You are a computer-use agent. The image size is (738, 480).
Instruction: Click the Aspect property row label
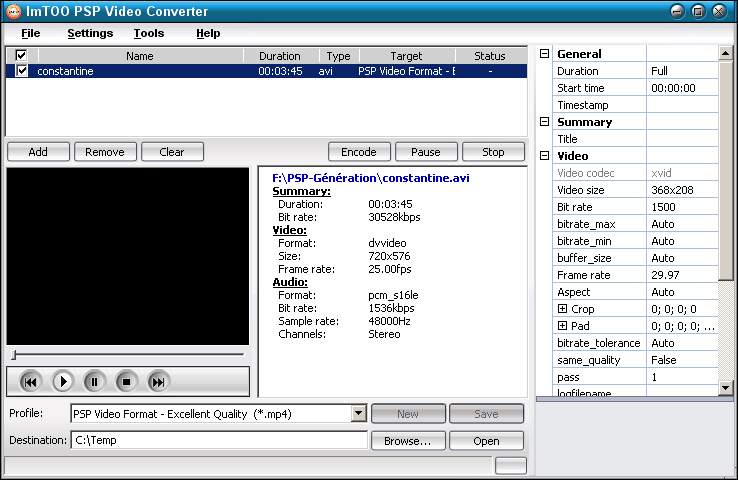click(574, 292)
